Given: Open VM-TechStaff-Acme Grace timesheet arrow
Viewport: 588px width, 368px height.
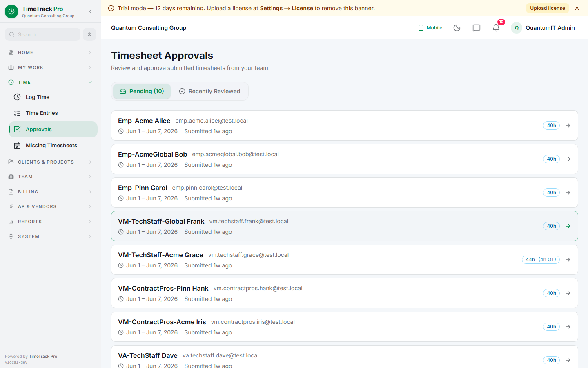Looking at the screenshot, I should [568, 260].
